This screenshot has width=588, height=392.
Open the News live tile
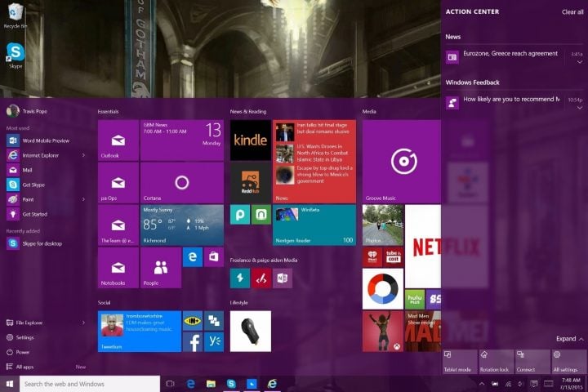click(x=314, y=162)
